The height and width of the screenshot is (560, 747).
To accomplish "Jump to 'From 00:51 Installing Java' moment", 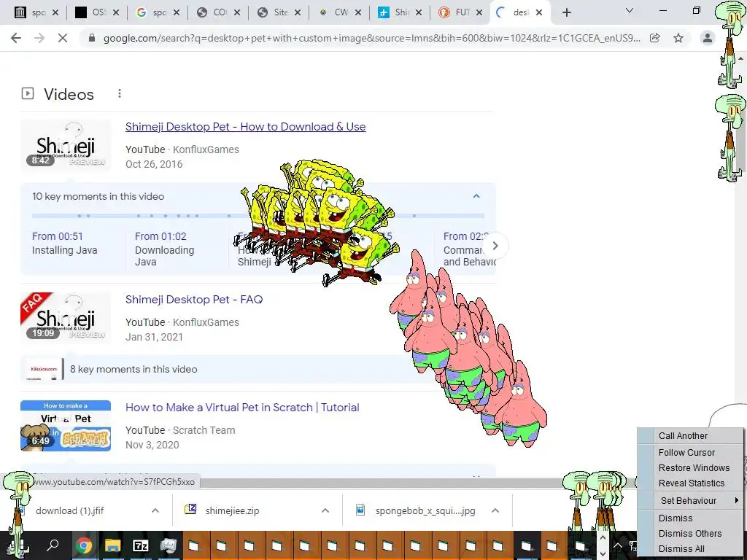I will tap(64, 244).
